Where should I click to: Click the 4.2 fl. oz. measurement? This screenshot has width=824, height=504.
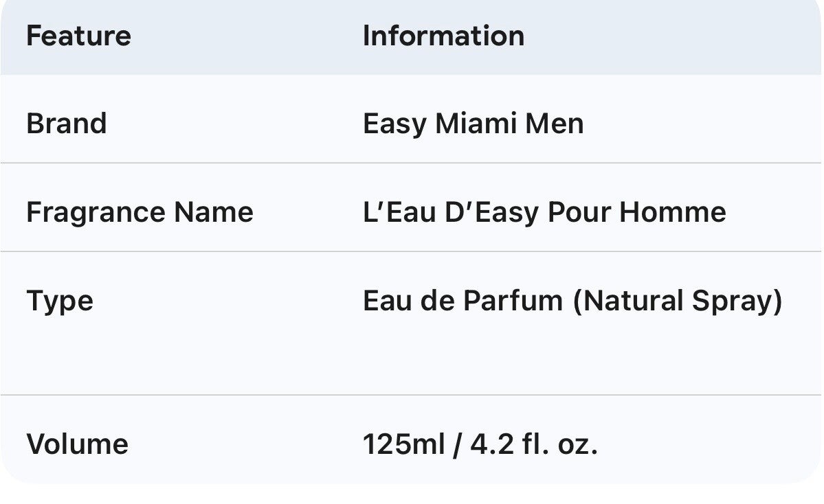tap(534, 444)
